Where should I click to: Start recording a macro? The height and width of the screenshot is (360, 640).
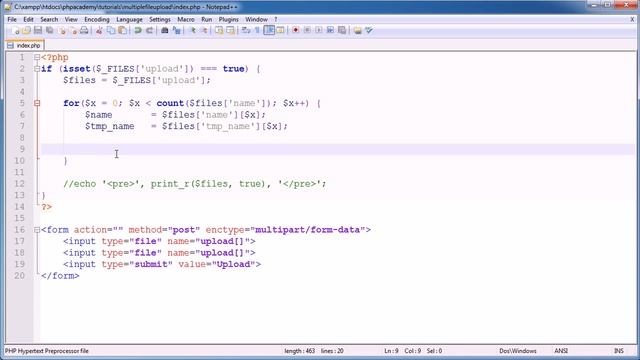tap(296, 30)
